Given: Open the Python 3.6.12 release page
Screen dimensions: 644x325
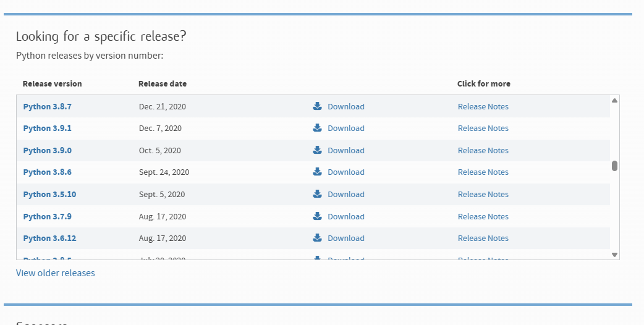Looking at the screenshot, I should tap(49, 238).
